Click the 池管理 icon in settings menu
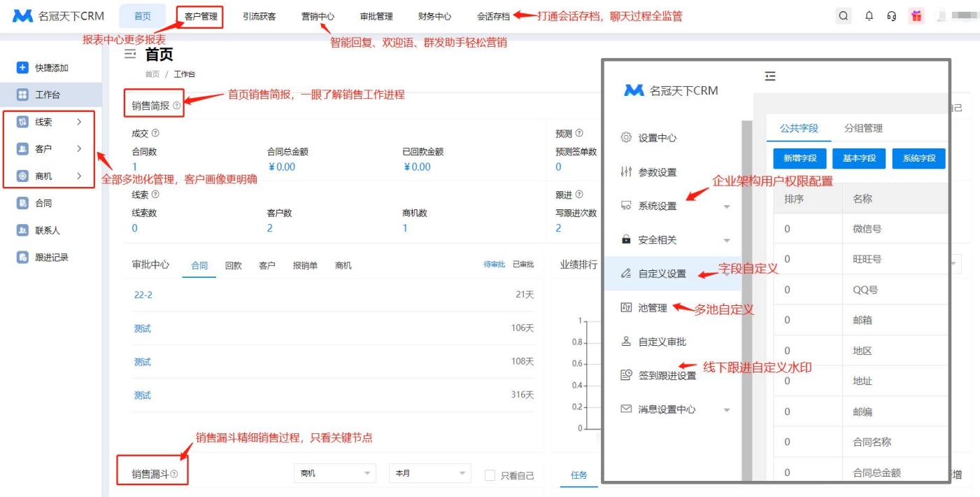This screenshot has height=497, width=980. [627, 307]
